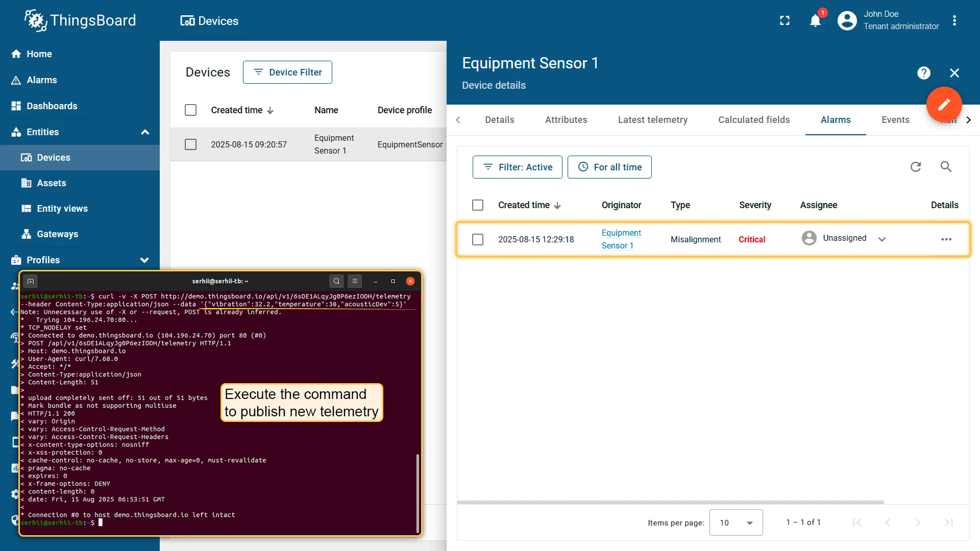The height and width of the screenshot is (551, 980).
Task: Select all alarms header checkbox
Action: (478, 205)
